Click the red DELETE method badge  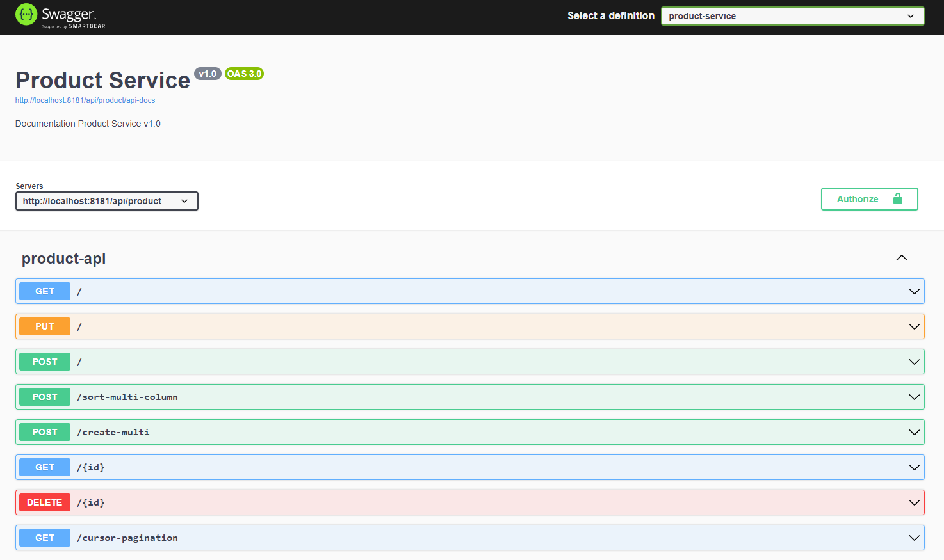click(x=45, y=502)
